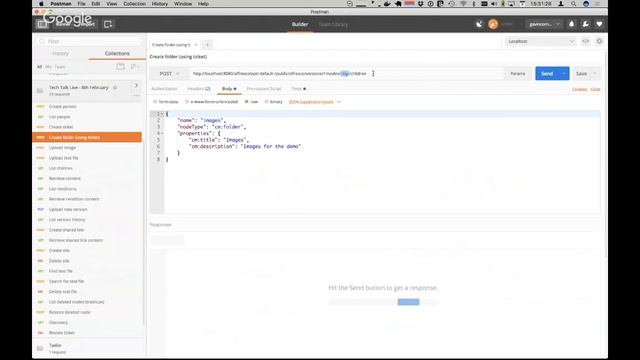Click the interceptor satellite icon in header
Viewport: 640px width, 360px height.
coord(479,24)
